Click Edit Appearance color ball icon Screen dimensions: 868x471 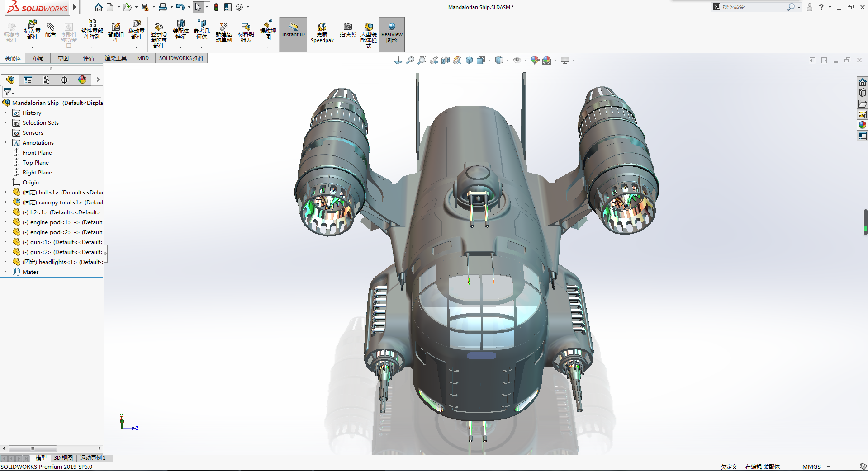point(535,60)
